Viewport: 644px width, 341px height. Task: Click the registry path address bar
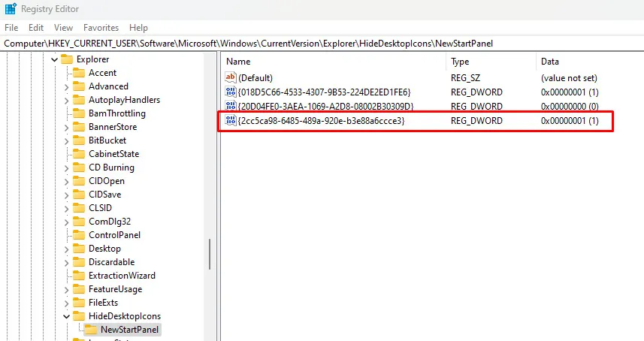click(322, 44)
